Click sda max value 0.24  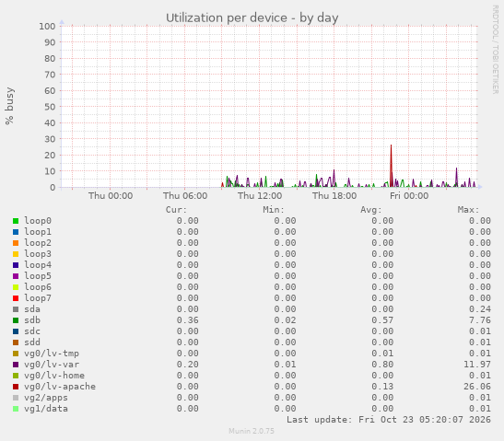479,309
